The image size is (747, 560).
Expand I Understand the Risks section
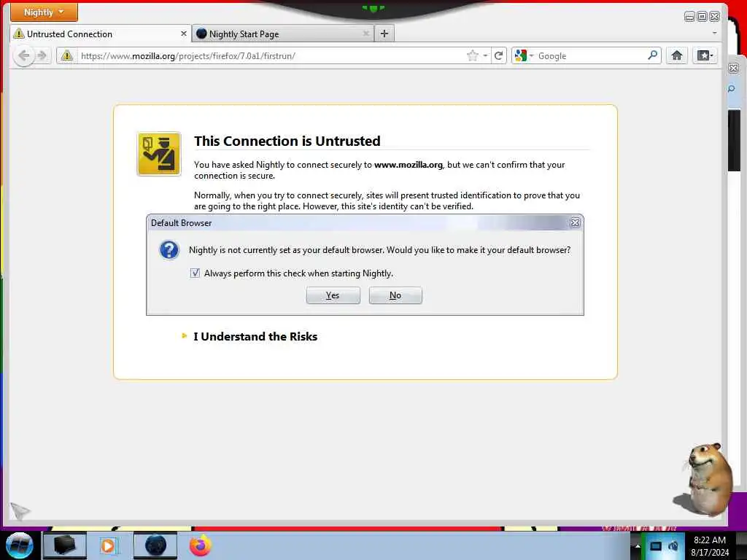coord(185,335)
